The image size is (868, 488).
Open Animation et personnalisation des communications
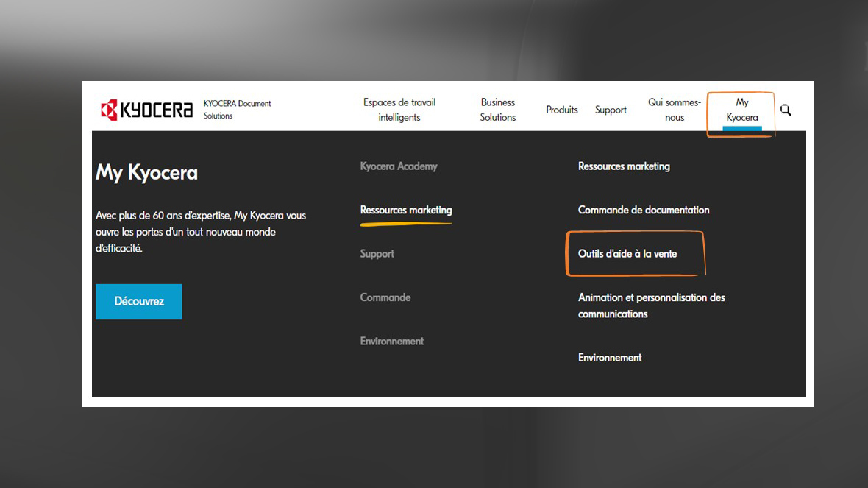(651, 305)
